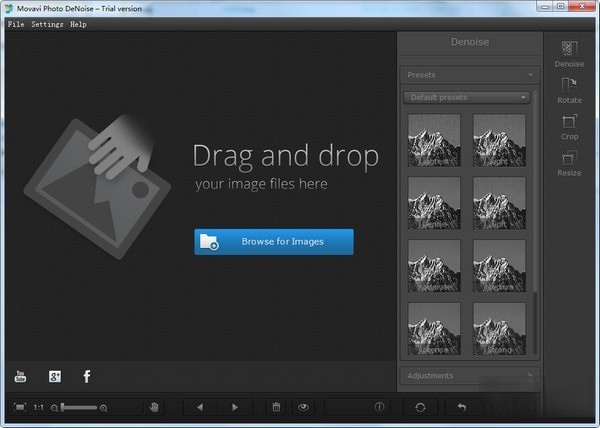Open the Google Plus icon
The width and height of the screenshot is (600, 428).
55,376
